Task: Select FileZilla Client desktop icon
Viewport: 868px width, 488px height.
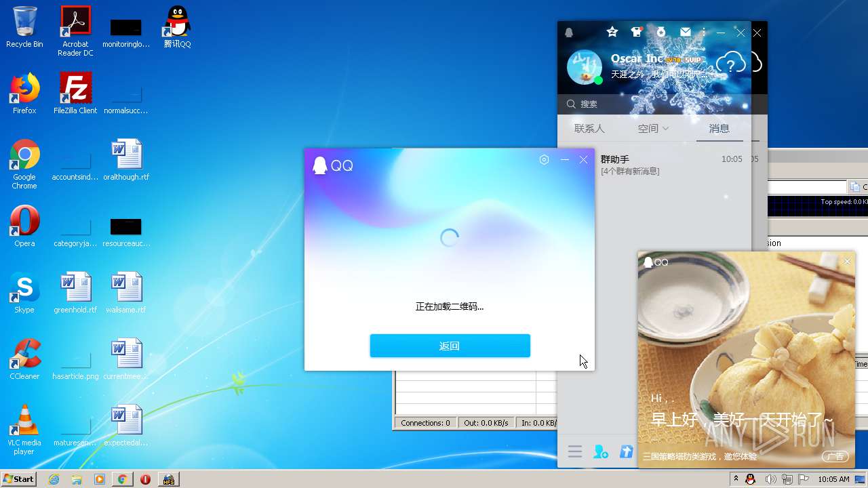Action: [75, 94]
